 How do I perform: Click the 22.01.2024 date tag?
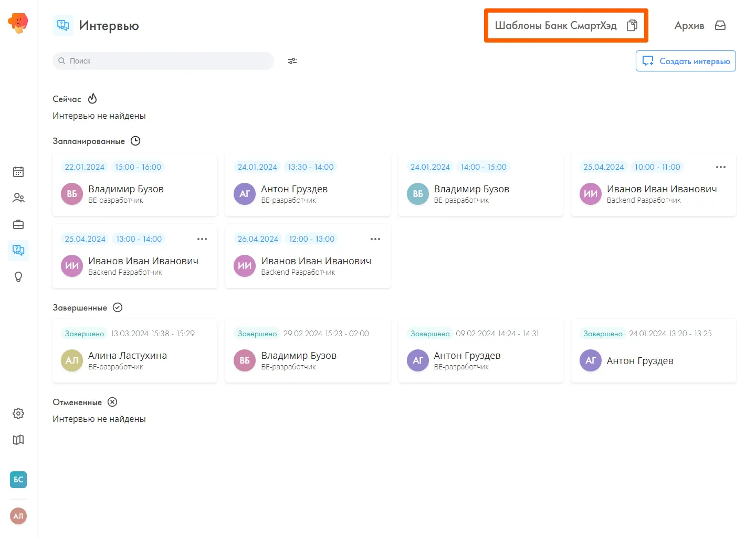[x=85, y=167]
